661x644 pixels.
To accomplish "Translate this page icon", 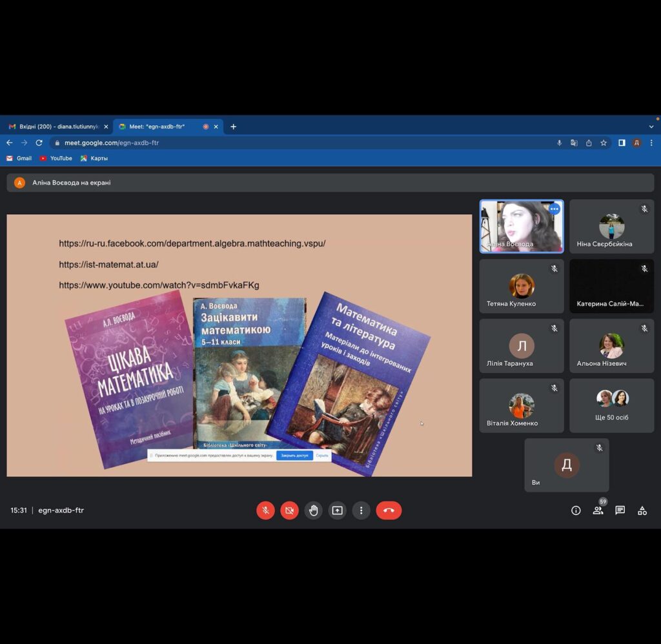I will 574,143.
